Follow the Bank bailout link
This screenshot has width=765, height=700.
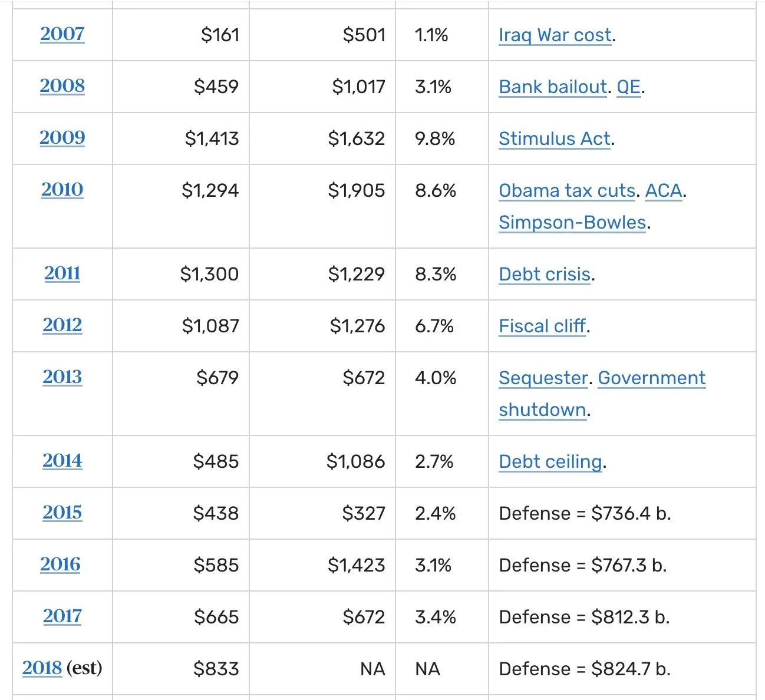pyautogui.click(x=552, y=87)
